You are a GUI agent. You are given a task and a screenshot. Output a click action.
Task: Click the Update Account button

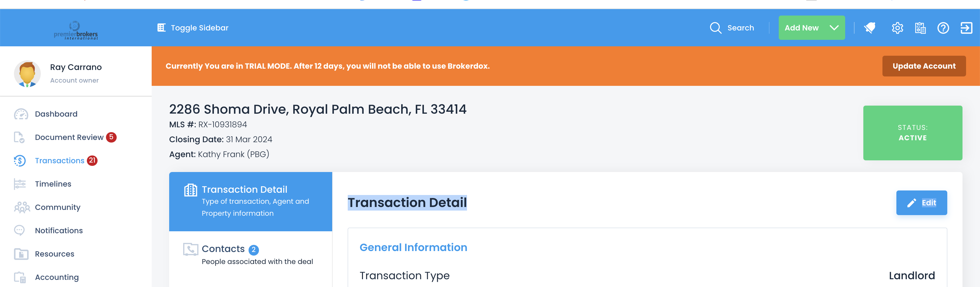(x=924, y=66)
